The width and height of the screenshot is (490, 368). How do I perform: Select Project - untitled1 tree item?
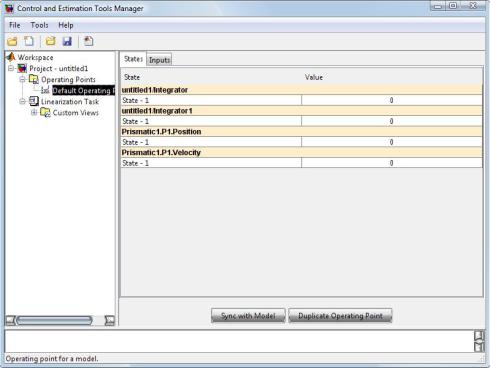59,68
